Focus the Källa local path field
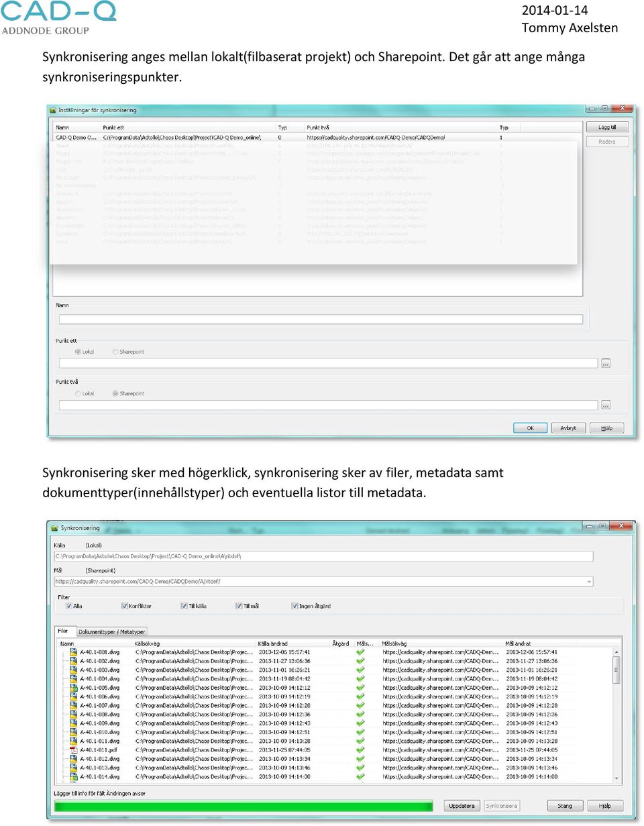Image resolution: width=644 pixels, height=826 pixels. click(x=323, y=556)
